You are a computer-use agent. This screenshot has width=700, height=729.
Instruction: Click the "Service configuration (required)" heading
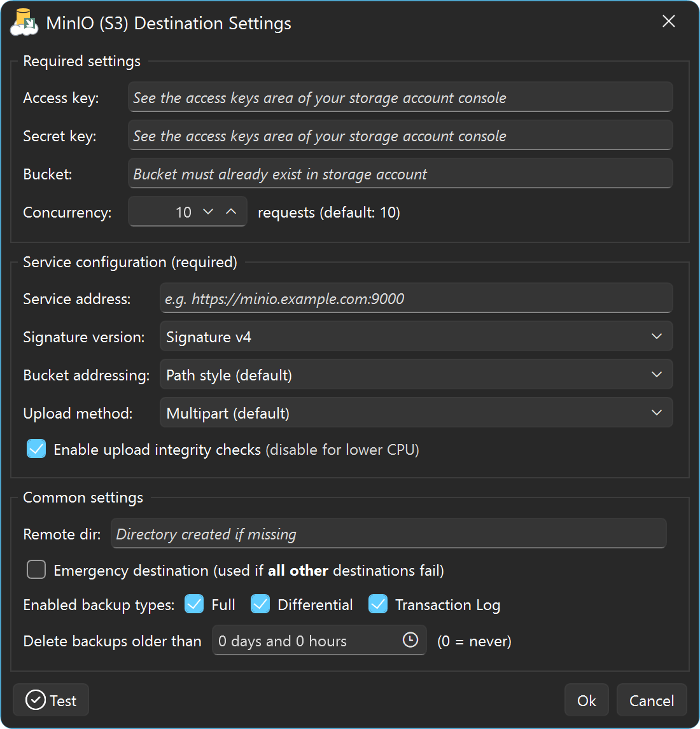click(130, 262)
